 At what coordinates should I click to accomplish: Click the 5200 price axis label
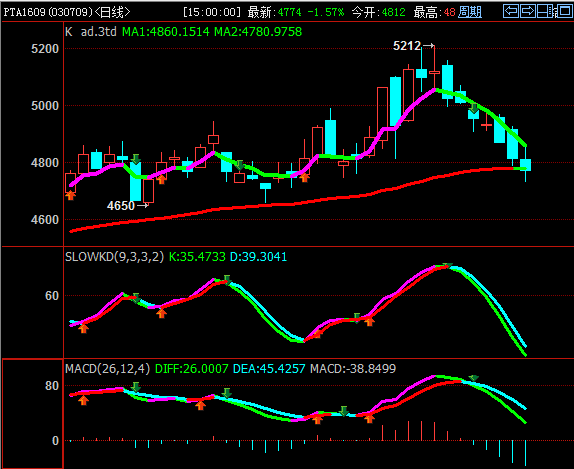tap(45, 49)
